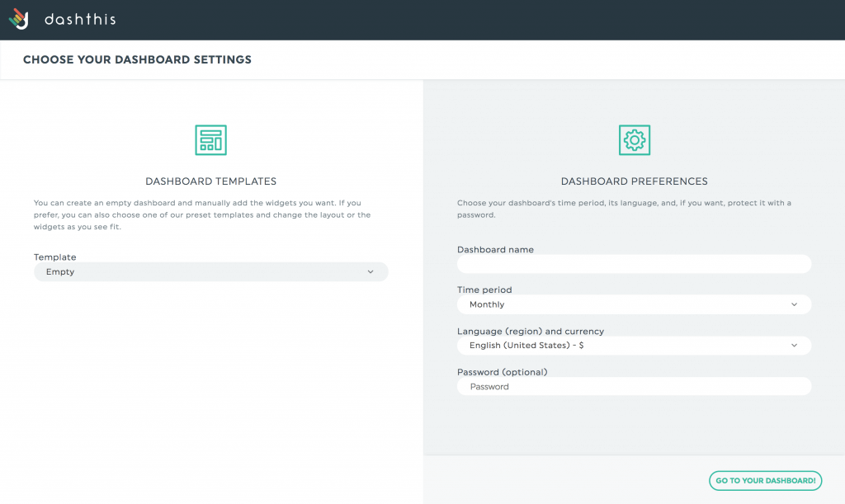Focus the Password input field
The image size is (845, 504).
[x=635, y=386]
